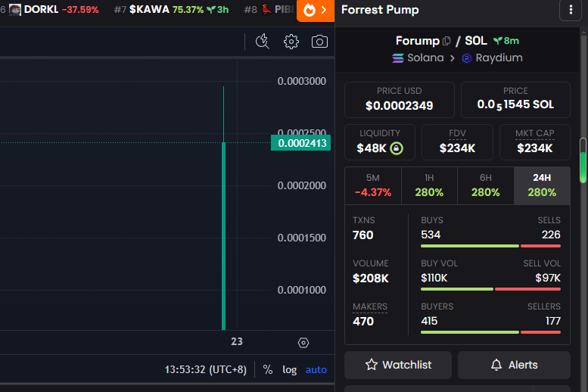Viewport: 588px width, 392px height.
Task: Select the 24H timeframe tab
Action: coord(543,185)
